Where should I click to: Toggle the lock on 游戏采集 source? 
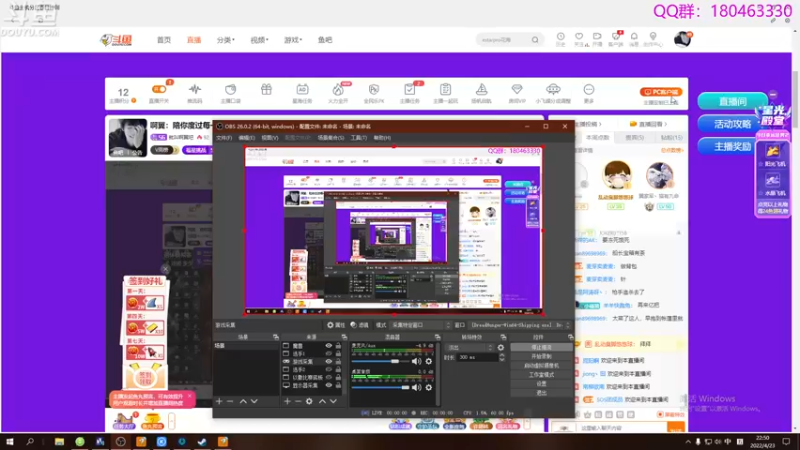338,361
